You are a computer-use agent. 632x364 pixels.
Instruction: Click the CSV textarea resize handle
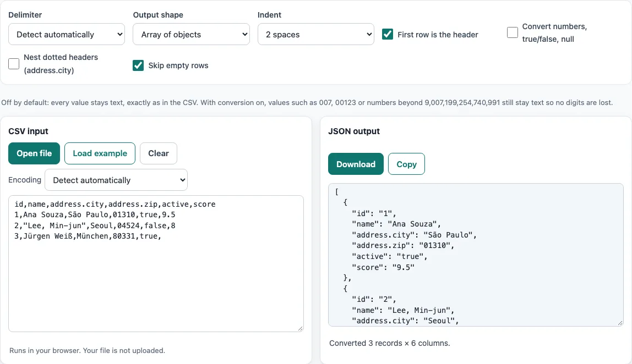(300, 329)
